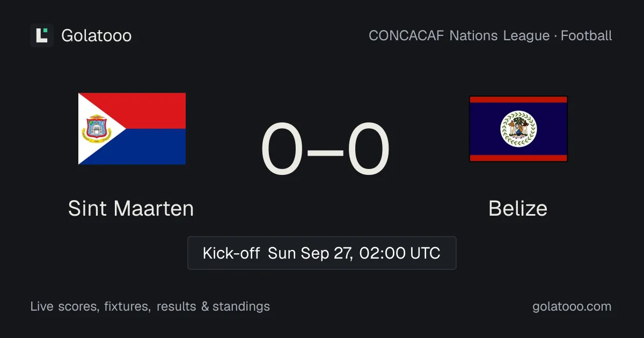This screenshot has height=338, width=644.
Task: Open the Belize flag image
Action: tap(518, 129)
